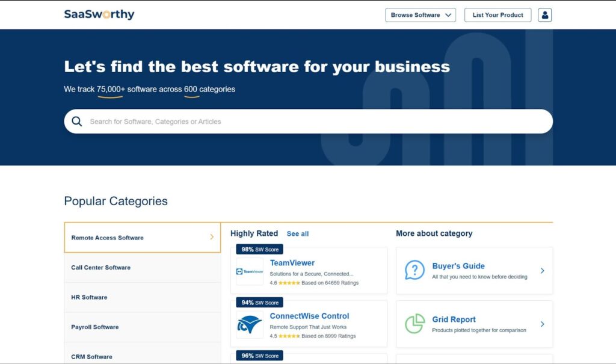
Task: Expand the Grid Report chevron arrow
Action: pos(542,324)
